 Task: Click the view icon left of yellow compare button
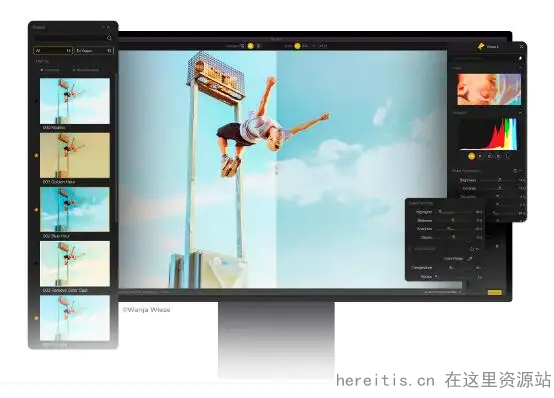[242, 46]
